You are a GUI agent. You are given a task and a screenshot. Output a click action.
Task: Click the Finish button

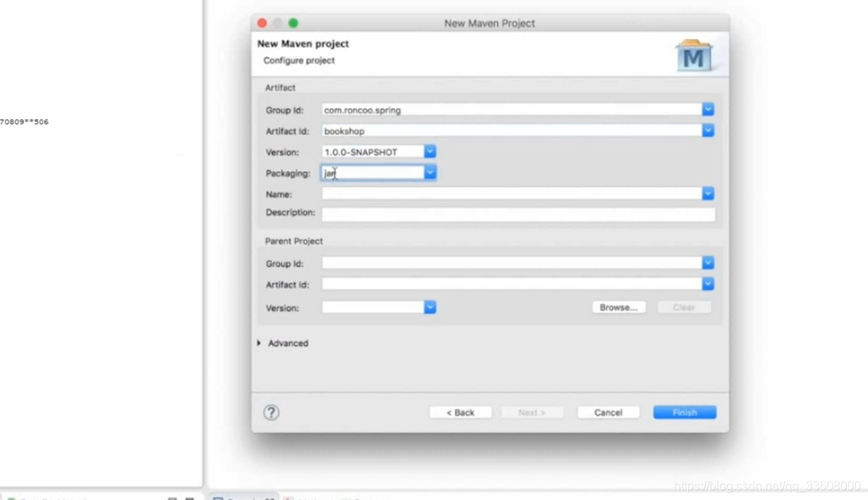click(x=685, y=413)
